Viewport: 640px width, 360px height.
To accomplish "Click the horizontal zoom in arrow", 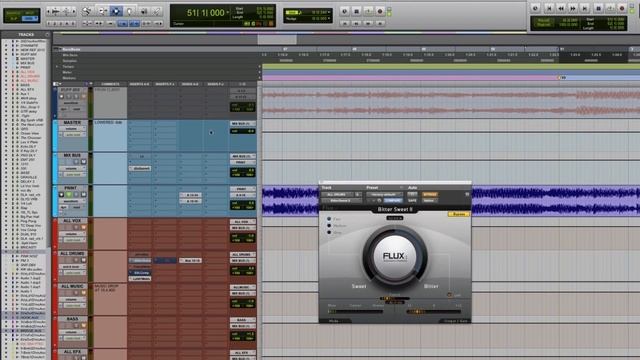I will click(x=73, y=11).
